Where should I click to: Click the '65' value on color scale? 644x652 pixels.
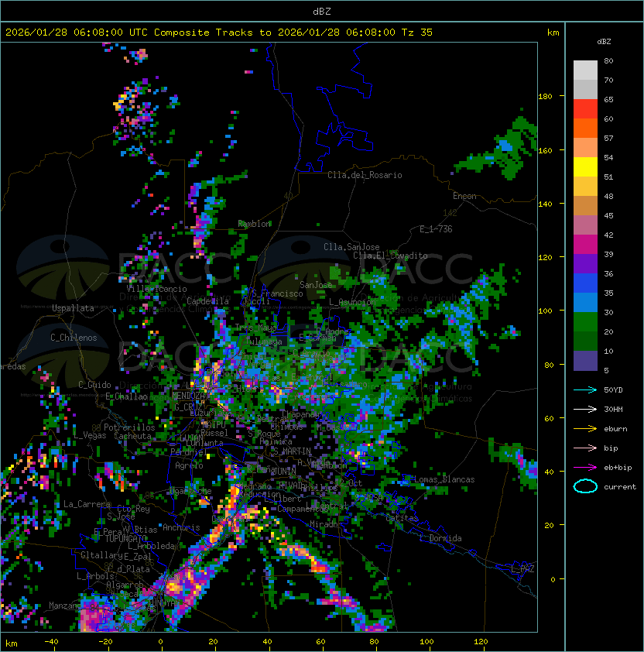(x=608, y=99)
